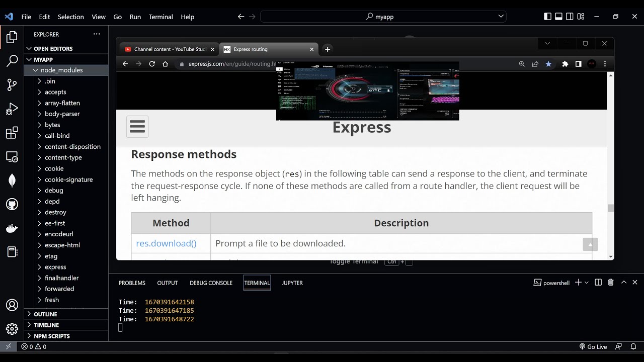Reload the browser page
Image resolution: width=644 pixels, height=362 pixels.
point(152,64)
